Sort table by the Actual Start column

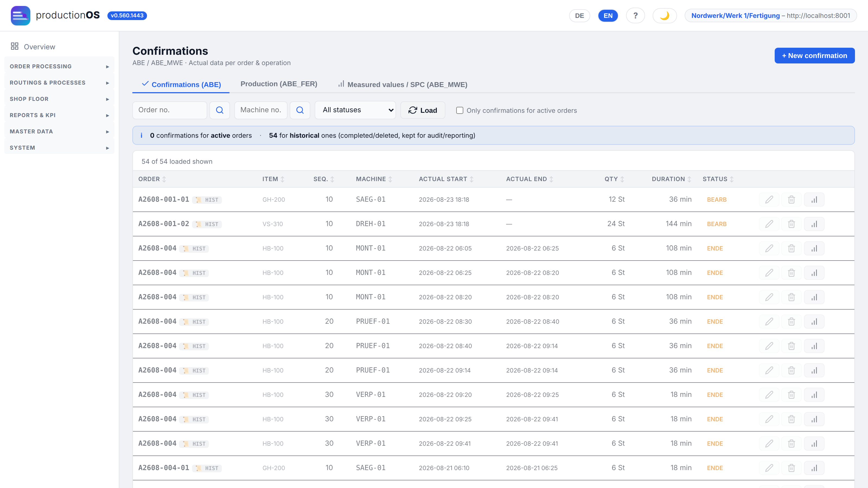coord(446,179)
